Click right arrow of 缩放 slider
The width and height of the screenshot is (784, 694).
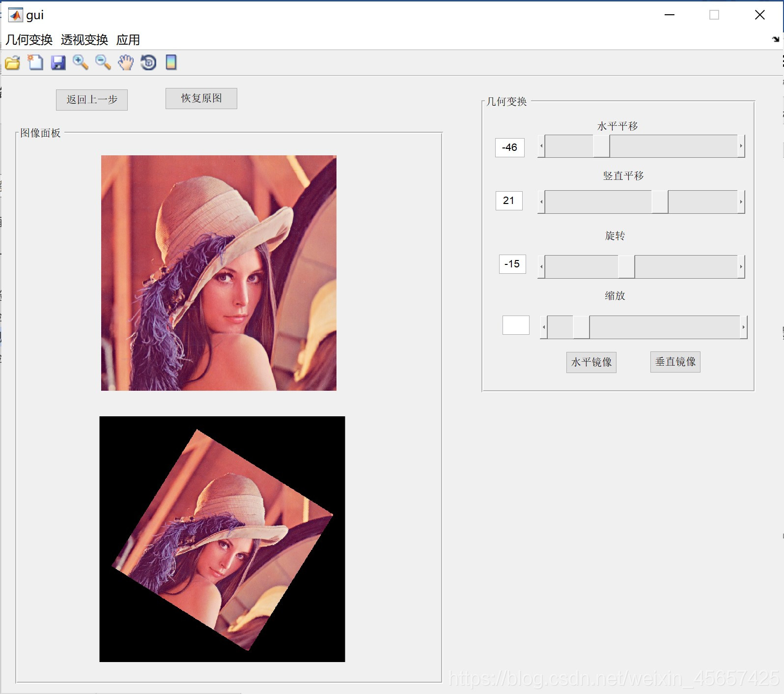point(744,327)
